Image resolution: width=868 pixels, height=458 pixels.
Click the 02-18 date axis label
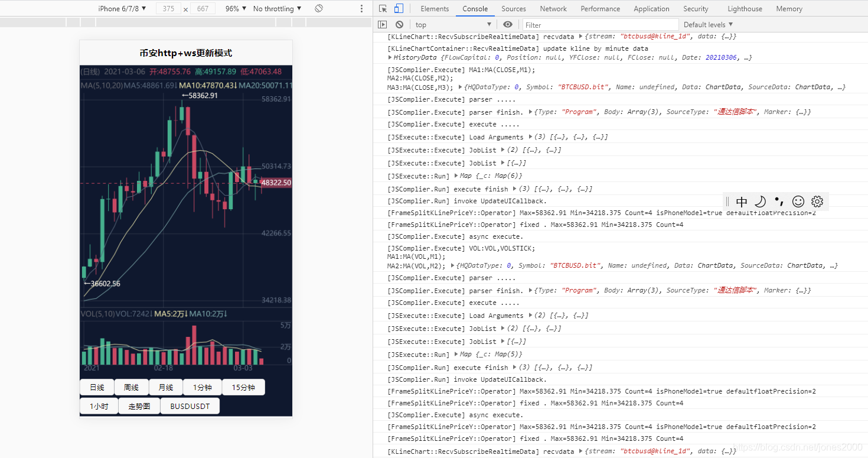coord(164,368)
